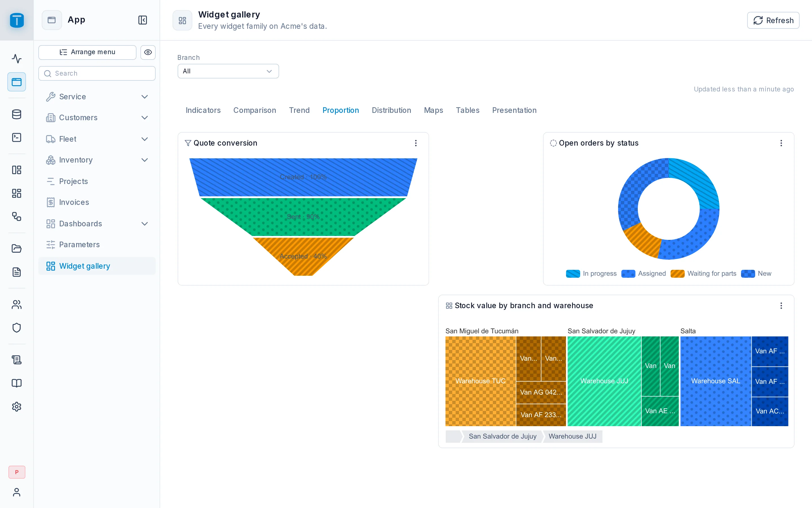The width and height of the screenshot is (812, 508).
Task: Open the settings gear icon in left rail
Action: pos(16,406)
